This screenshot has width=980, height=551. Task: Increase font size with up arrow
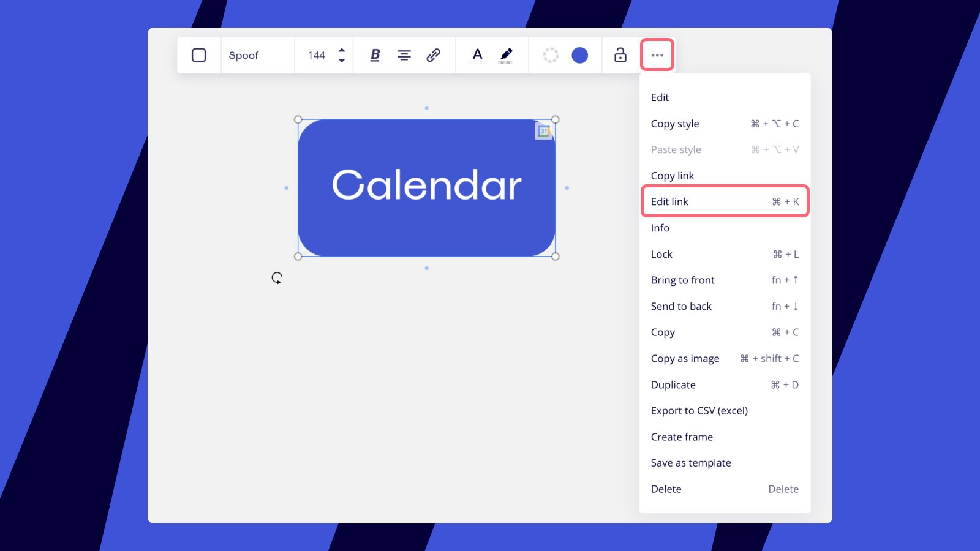click(342, 50)
